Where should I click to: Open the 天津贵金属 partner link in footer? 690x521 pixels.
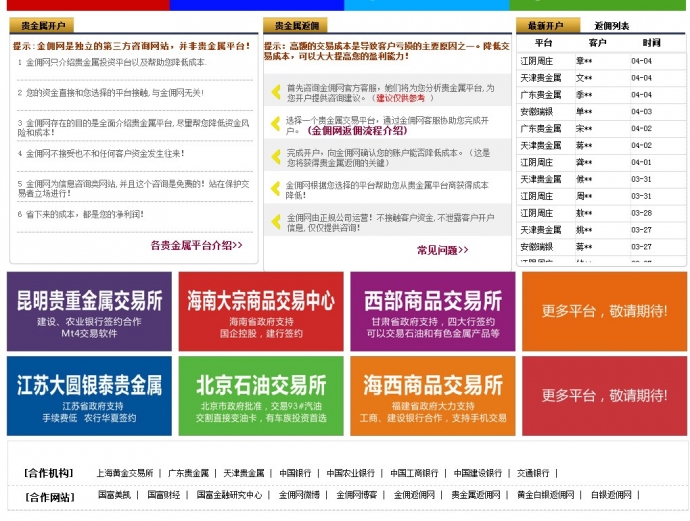pos(243,473)
